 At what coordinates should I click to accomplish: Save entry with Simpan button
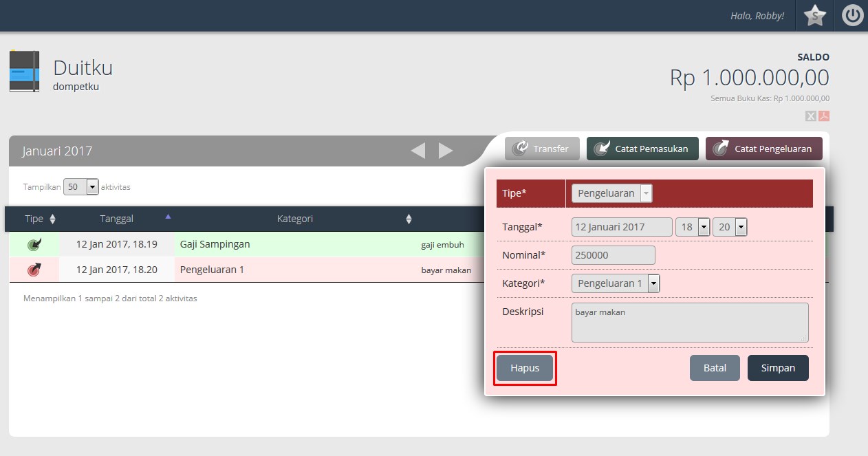tap(778, 368)
